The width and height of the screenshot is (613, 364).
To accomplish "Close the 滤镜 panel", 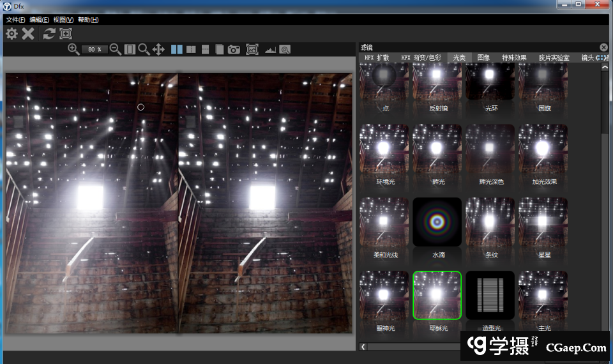I will tap(603, 47).
